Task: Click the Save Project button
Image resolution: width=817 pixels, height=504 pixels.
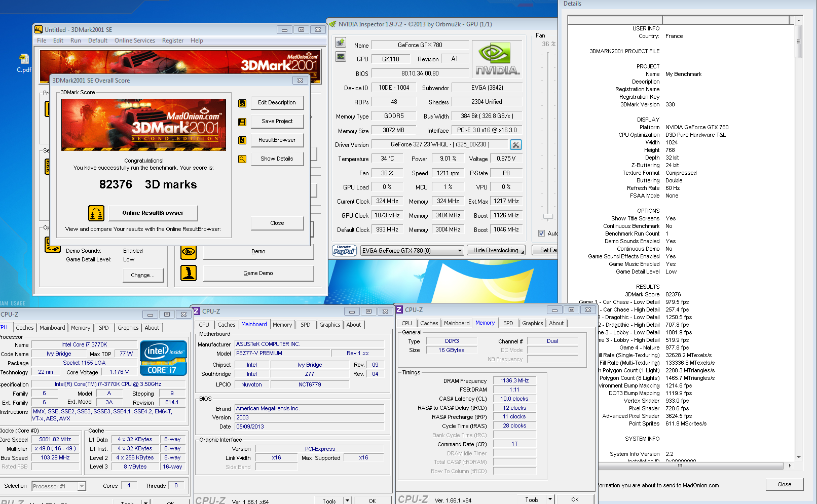Action: (x=277, y=121)
